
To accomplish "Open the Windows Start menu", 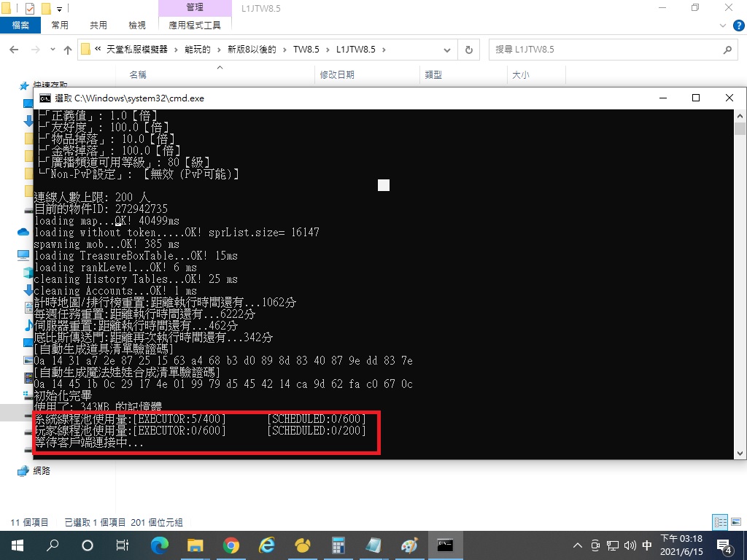I will (18, 545).
